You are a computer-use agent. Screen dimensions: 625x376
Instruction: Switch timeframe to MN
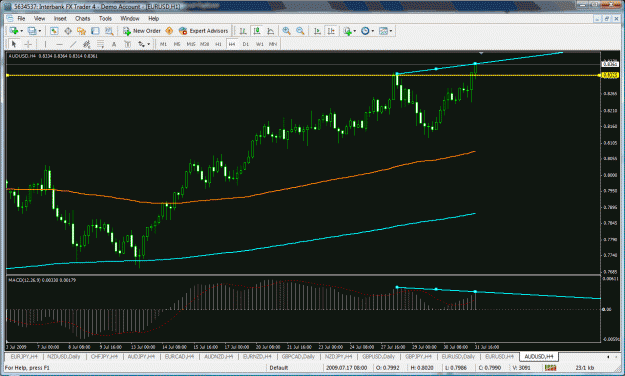tap(273, 44)
